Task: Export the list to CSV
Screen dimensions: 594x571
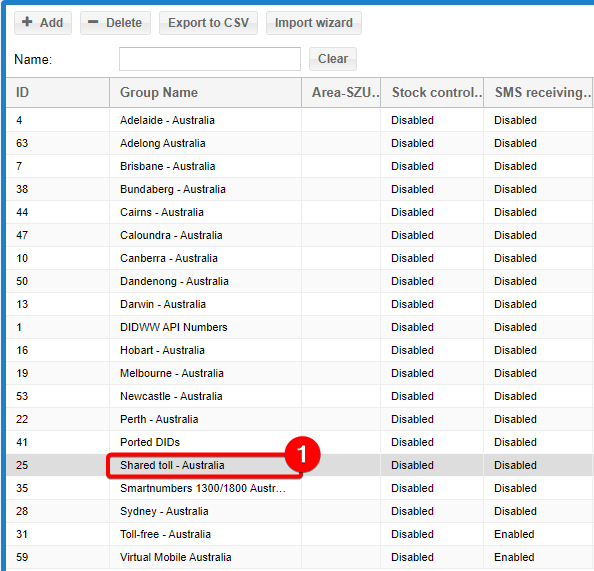Action: pos(208,23)
